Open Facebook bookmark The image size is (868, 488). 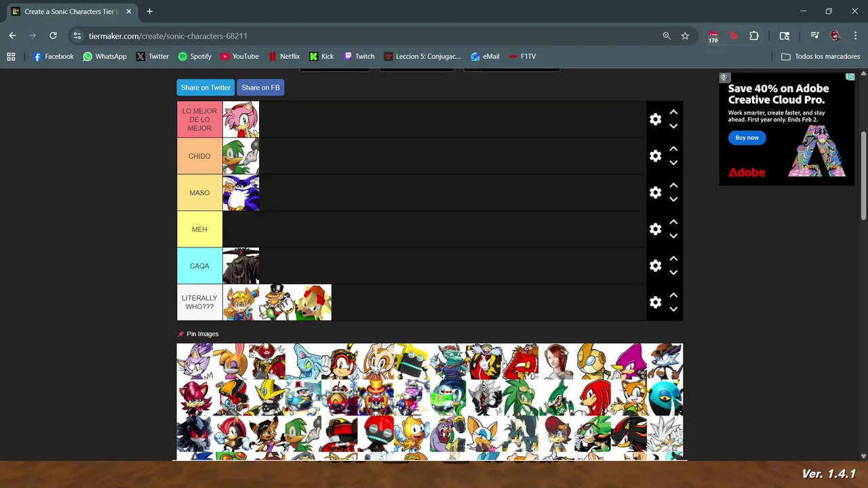click(x=53, y=56)
